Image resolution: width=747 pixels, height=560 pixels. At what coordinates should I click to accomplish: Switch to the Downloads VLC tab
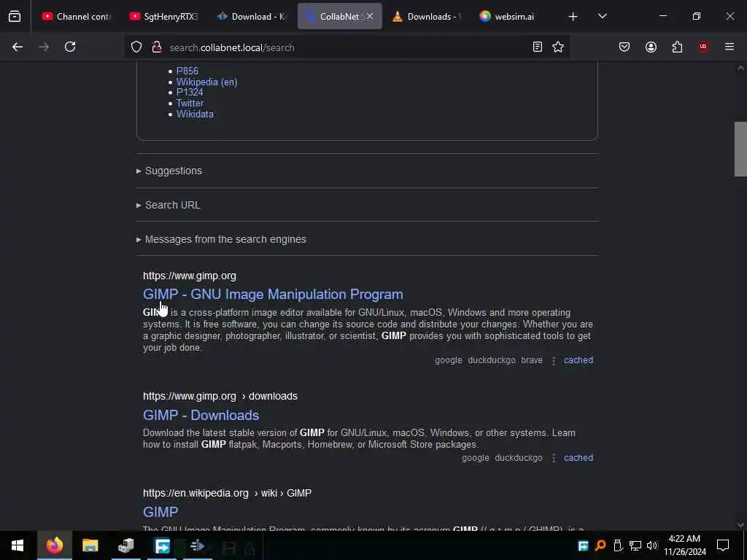coord(427,16)
